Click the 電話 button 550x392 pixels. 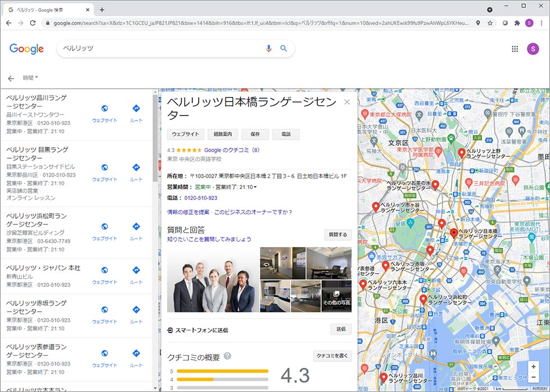(286, 134)
